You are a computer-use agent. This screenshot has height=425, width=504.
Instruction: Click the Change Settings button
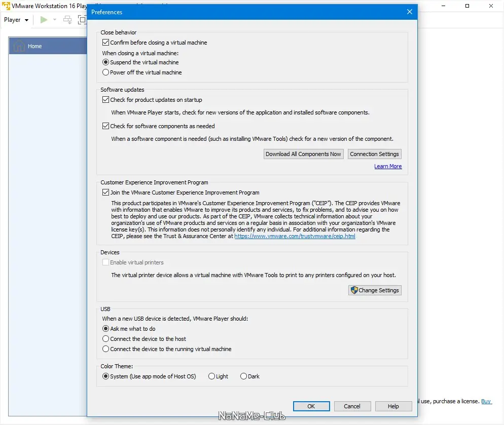click(375, 290)
